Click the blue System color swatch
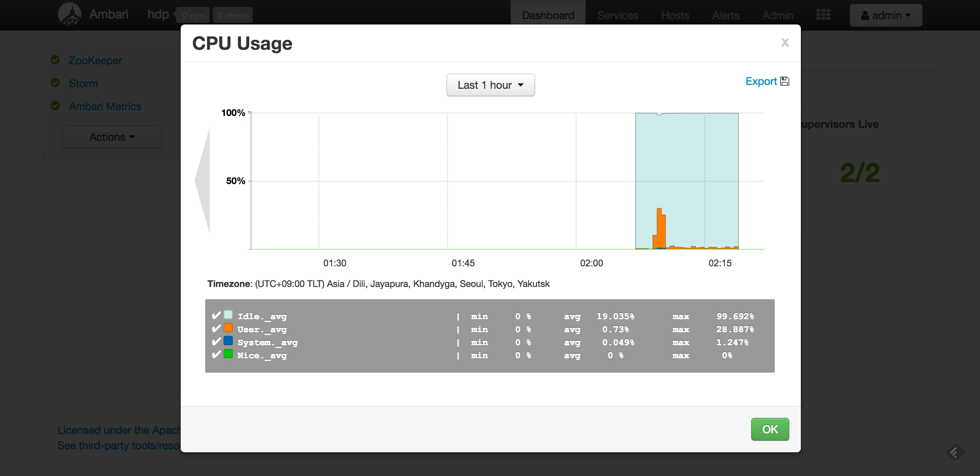The width and height of the screenshot is (980, 476). (228, 341)
